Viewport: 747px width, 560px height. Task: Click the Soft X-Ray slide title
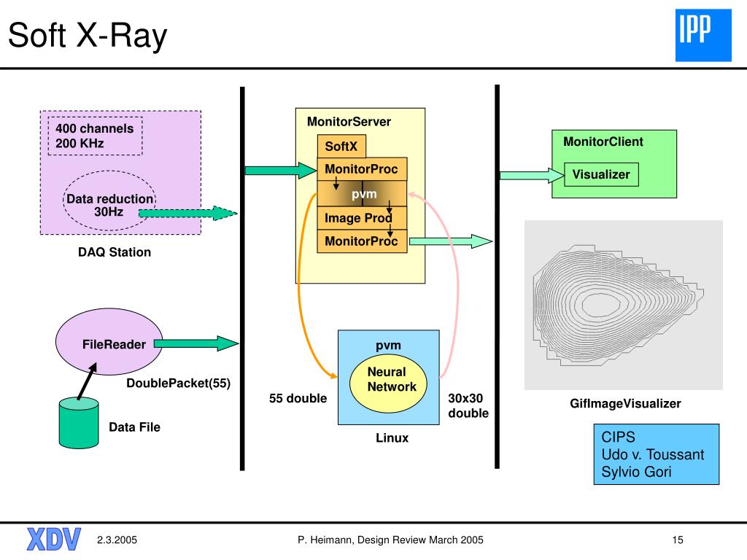[x=88, y=35]
